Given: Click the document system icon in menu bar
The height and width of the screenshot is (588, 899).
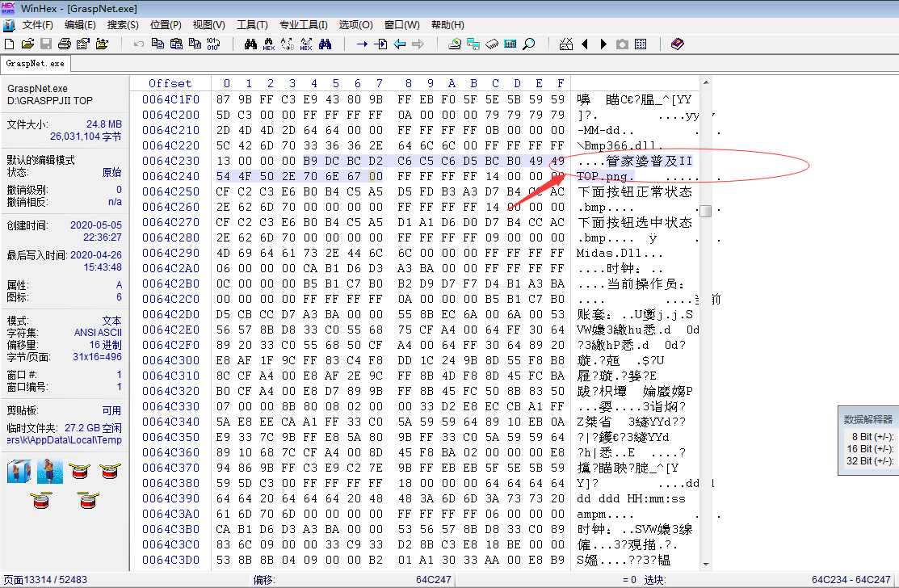Looking at the screenshot, I should point(9,25).
